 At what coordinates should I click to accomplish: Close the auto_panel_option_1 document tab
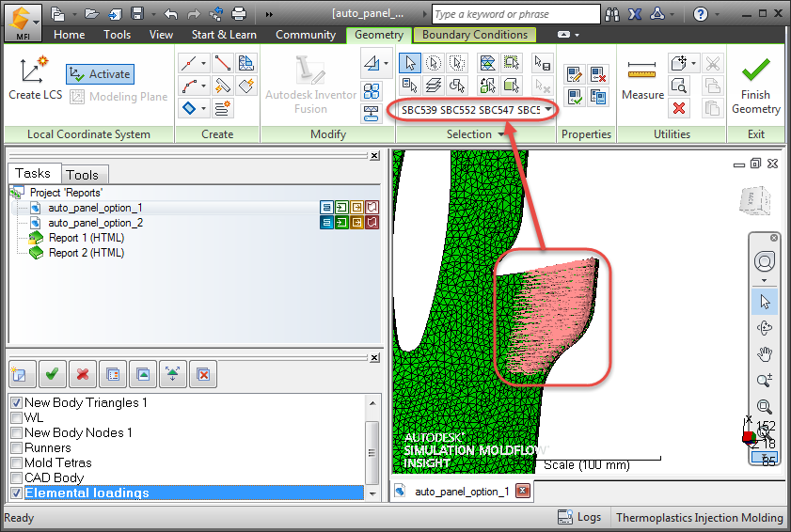[523, 491]
